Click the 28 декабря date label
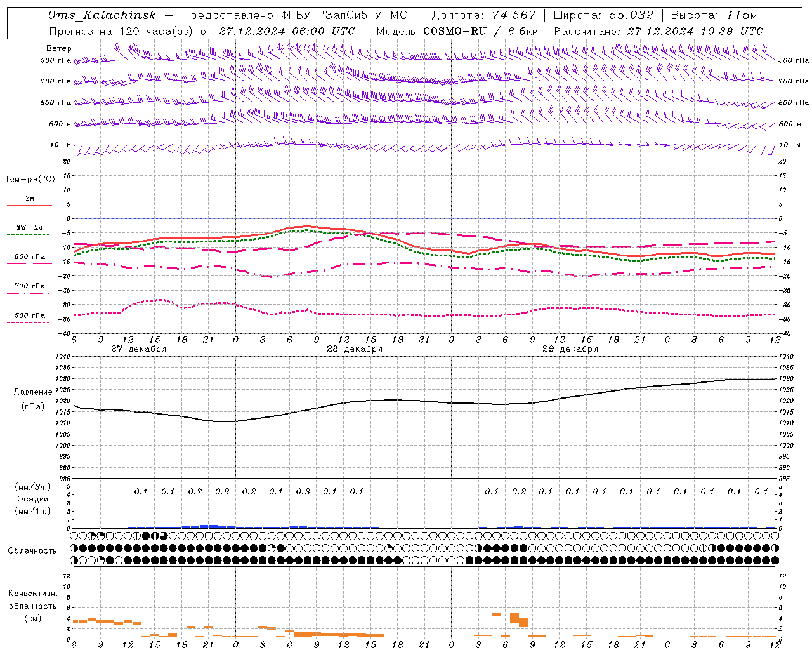 [355, 349]
